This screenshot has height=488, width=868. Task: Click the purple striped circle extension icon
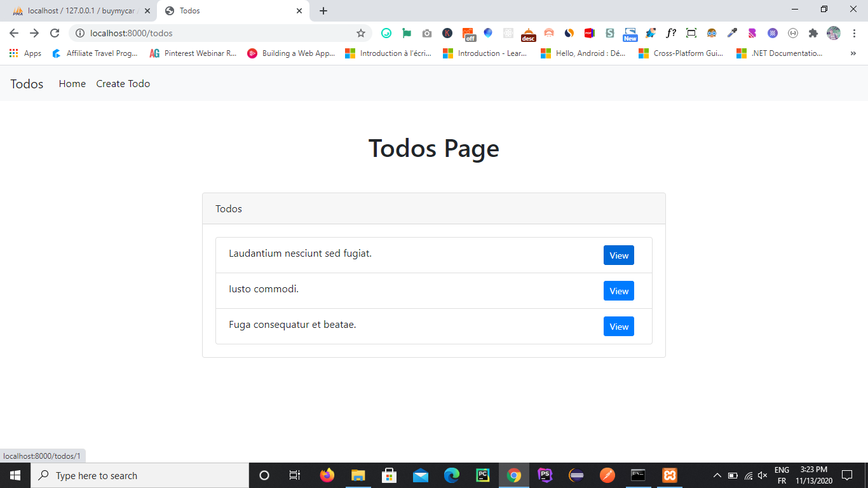(x=773, y=33)
